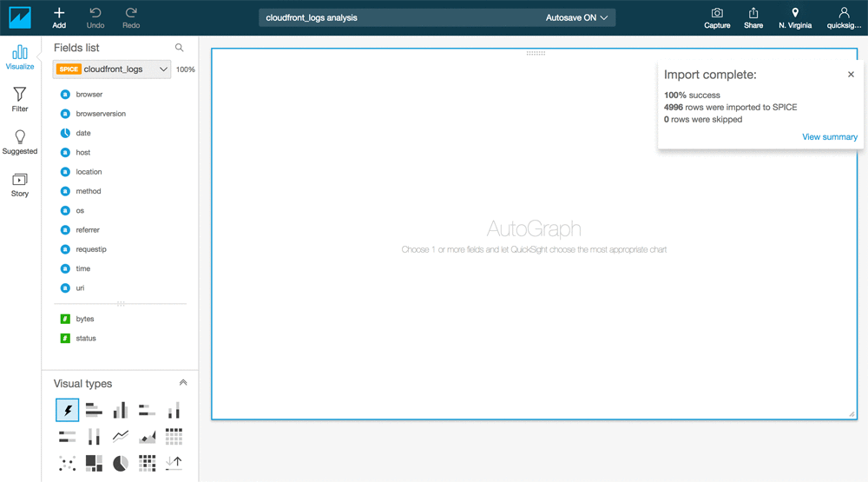This screenshot has width=868, height=482.
Task: Click the View summary link
Action: [829, 137]
